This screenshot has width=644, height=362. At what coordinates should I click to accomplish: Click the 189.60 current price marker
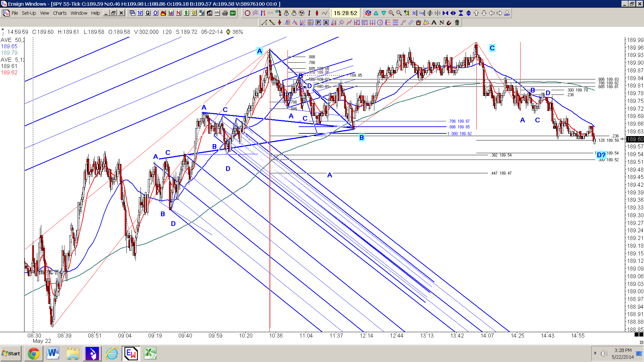tap(635, 139)
